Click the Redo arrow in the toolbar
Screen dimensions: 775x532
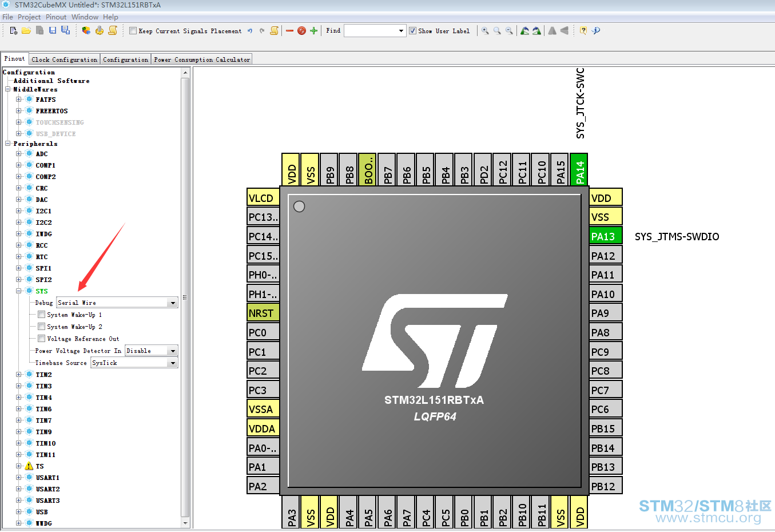coord(262,31)
